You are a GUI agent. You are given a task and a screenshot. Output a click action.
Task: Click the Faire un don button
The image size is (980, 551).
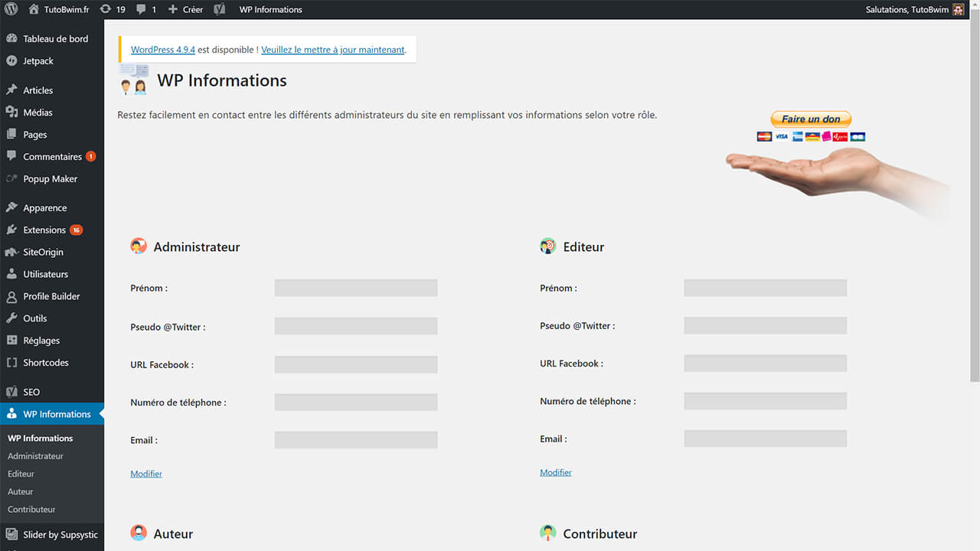click(x=811, y=119)
